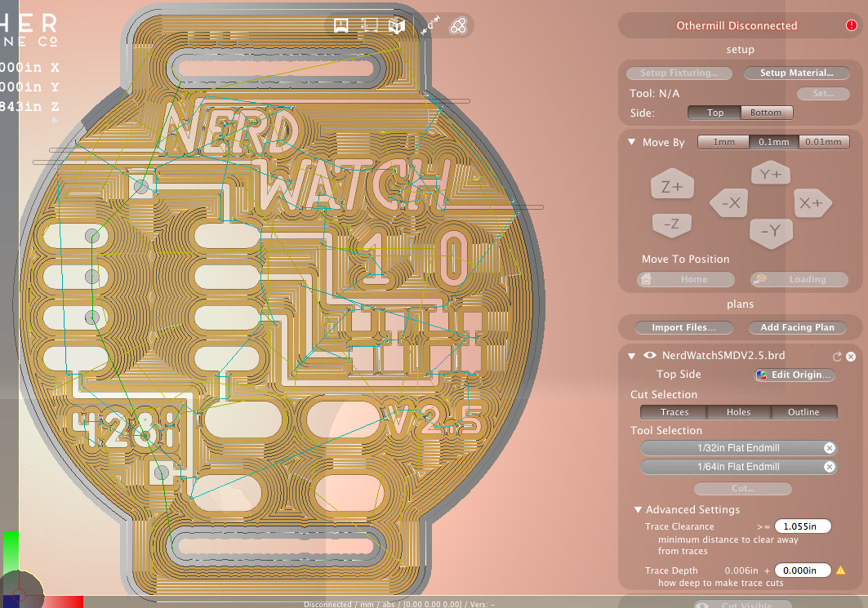Toggle visibility of NerdWatchSMDV2.5.brd plan

650,355
